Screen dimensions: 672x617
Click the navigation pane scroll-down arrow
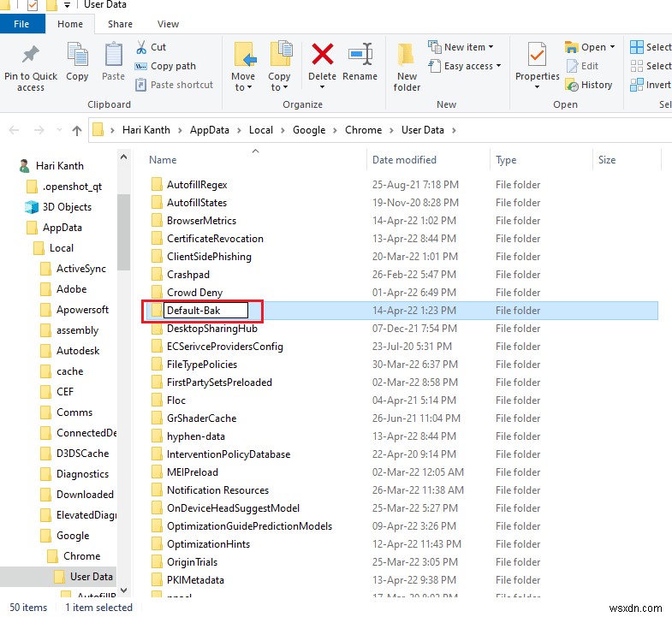[x=124, y=590]
